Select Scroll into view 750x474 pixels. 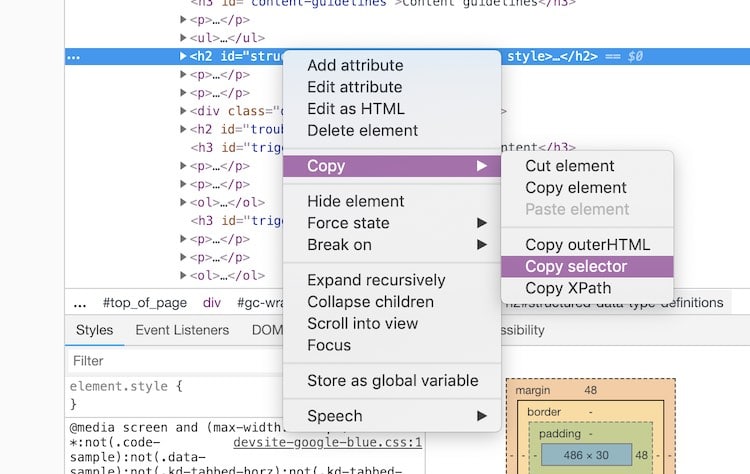[x=362, y=324]
